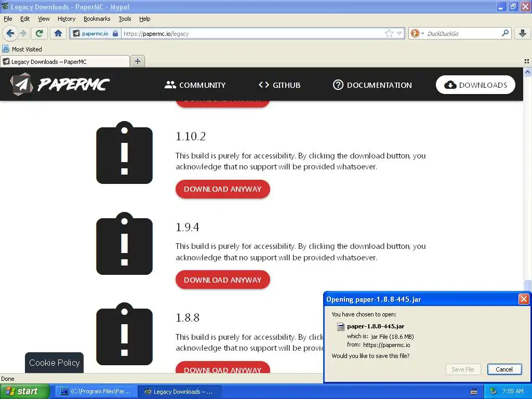Click the system tray icon beside the clock
This screenshot has width=532, height=399.
(x=494, y=391)
